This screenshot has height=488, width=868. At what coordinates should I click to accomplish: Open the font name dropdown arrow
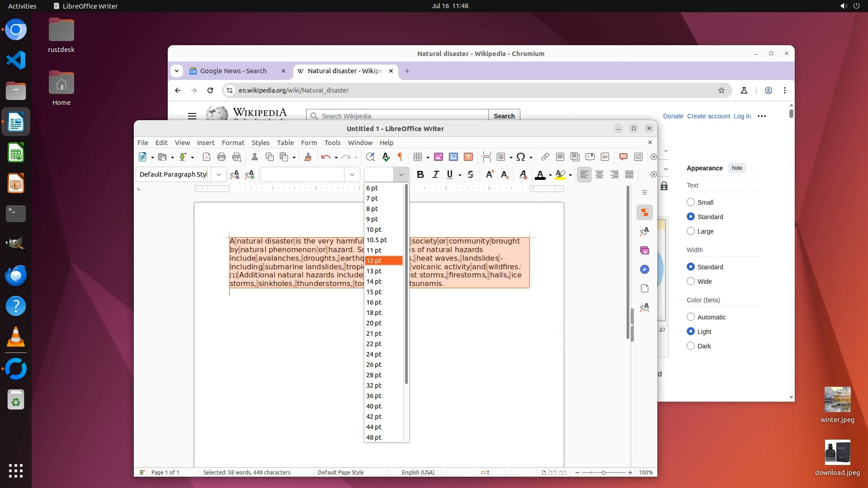coord(352,174)
